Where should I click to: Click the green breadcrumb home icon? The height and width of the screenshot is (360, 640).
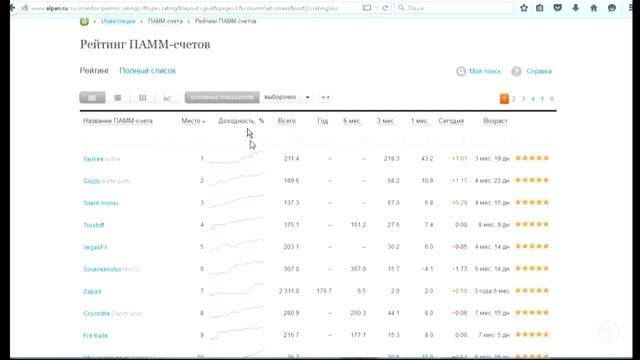(84, 21)
